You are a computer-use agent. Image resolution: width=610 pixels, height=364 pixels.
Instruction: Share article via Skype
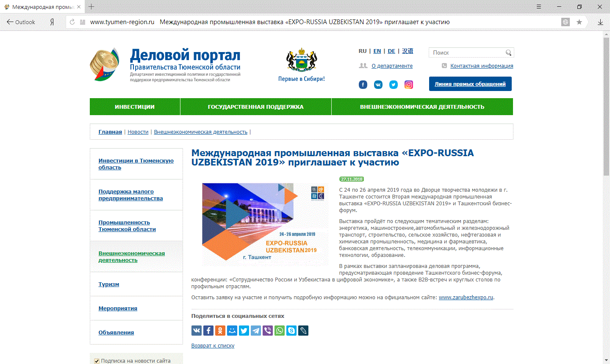pyautogui.click(x=291, y=331)
